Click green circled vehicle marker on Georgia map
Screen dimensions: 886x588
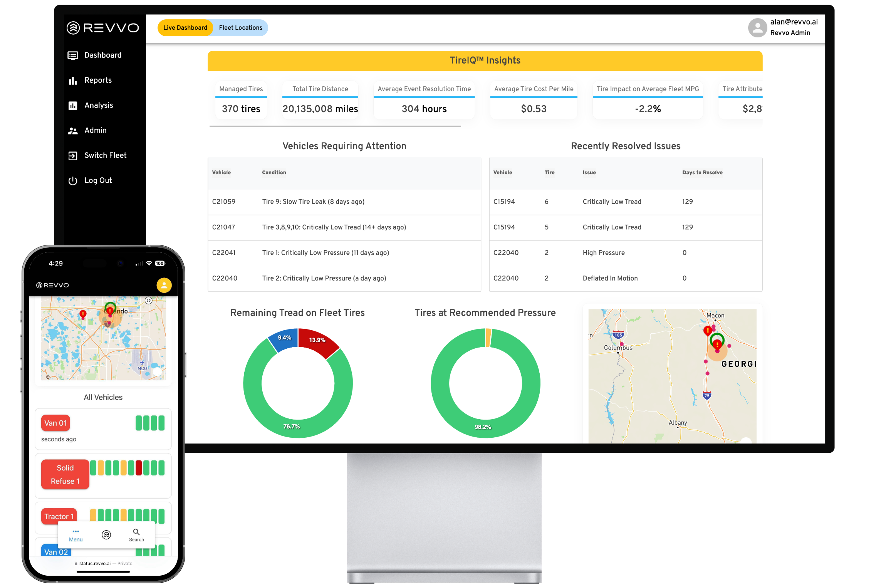(x=717, y=341)
